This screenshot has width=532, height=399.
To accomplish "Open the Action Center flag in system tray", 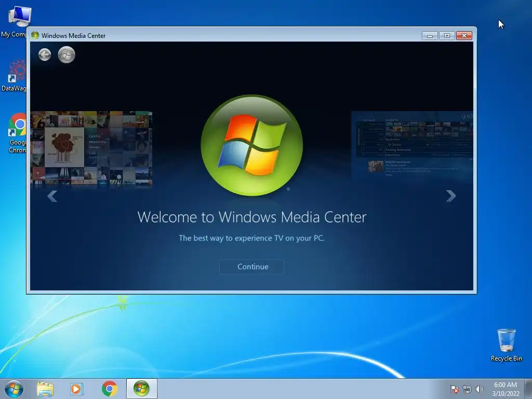I will pyautogui.click(x=454, y=389).
